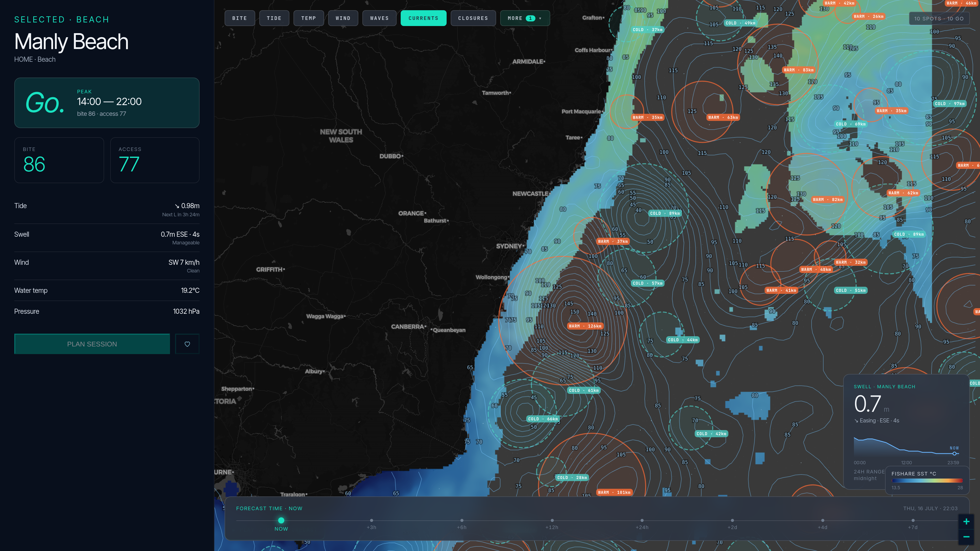
Task: Zoom out the map with the minus button
Action: [966, 537]
